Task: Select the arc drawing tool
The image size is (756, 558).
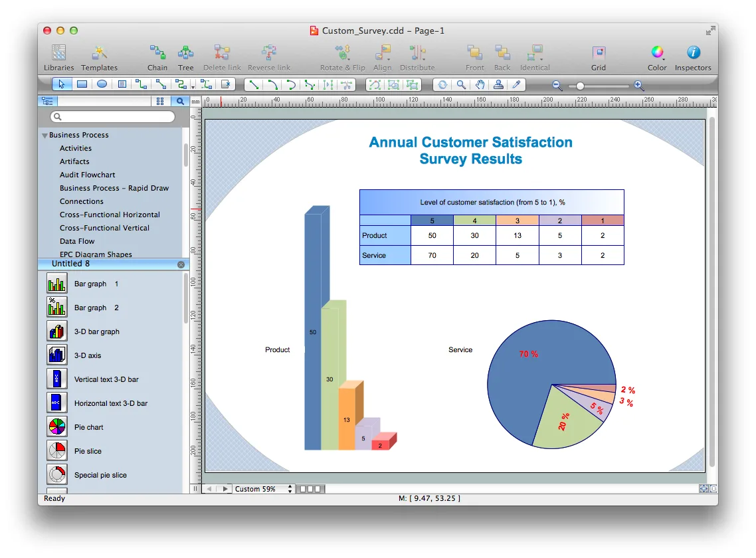Action: click(x=272, y=85)
